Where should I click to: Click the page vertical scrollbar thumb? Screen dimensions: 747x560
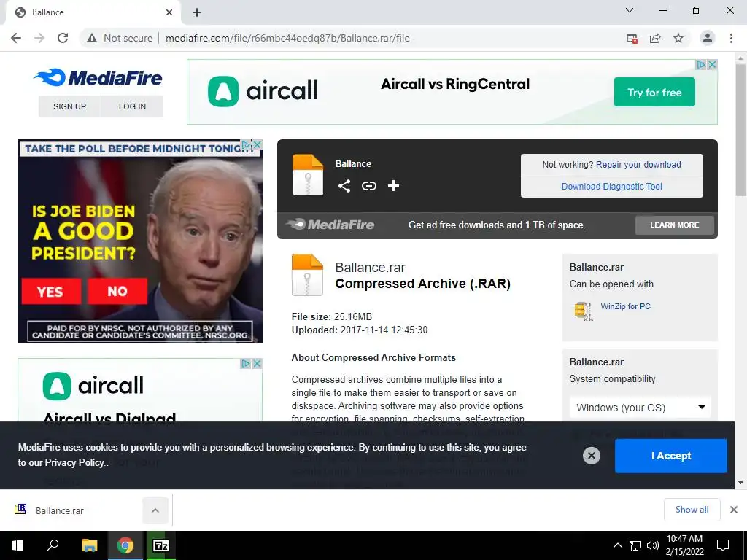click(740, 130)
